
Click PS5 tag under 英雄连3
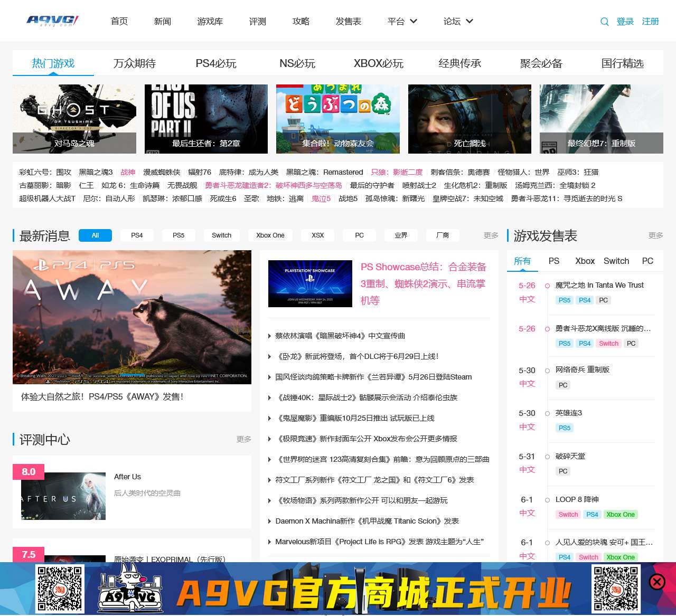point(565,428)
